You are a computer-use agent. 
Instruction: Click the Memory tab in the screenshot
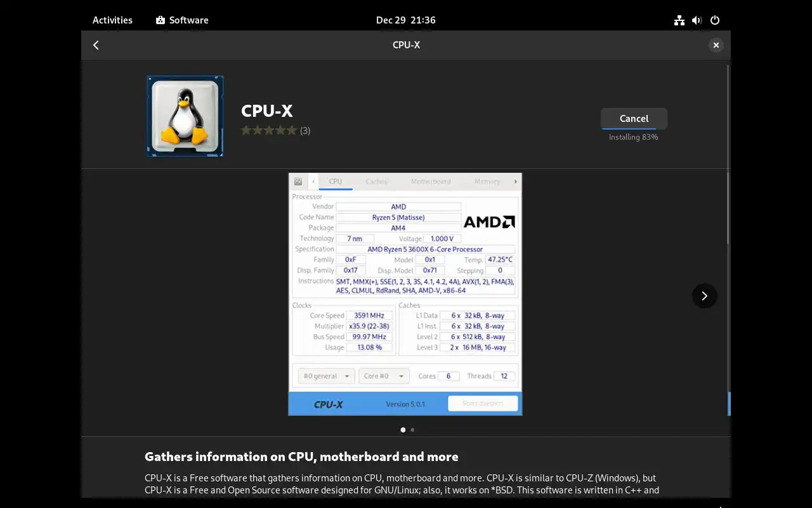(x=487, y=182)
